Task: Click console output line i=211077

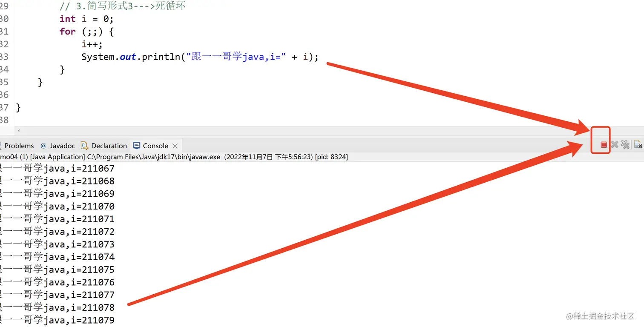Action: (x=57, y=295)
